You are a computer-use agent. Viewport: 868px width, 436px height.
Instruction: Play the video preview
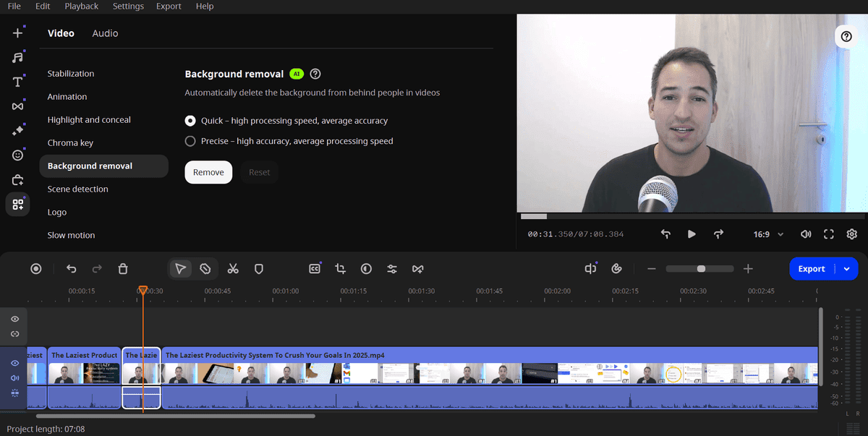[692, 234]
